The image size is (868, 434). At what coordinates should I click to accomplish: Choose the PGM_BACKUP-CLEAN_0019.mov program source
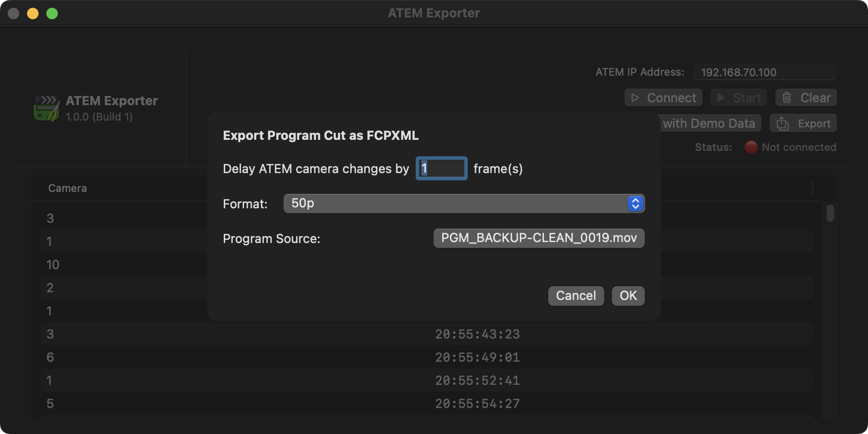click(x=539, y=238)
